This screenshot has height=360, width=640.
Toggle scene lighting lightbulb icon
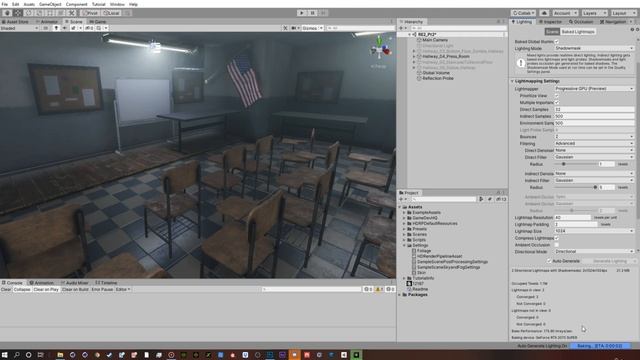point(56,28)
